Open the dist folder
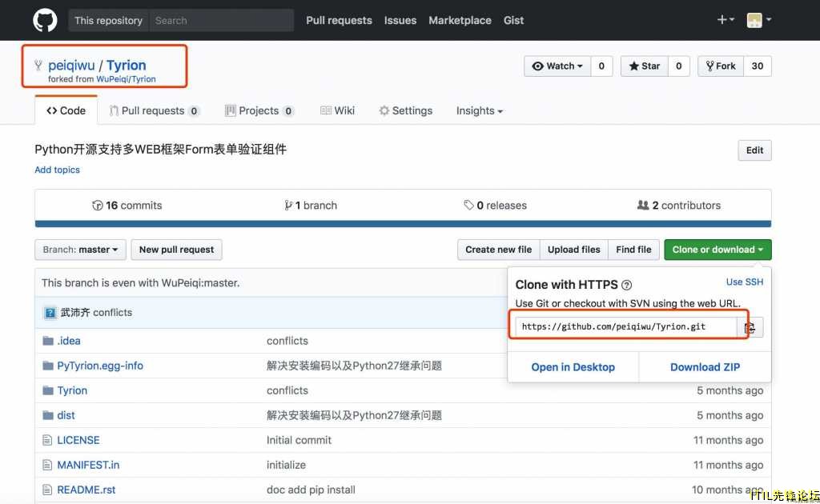The width and height of the screenshot is (820, 504). [x=66, y=415]
